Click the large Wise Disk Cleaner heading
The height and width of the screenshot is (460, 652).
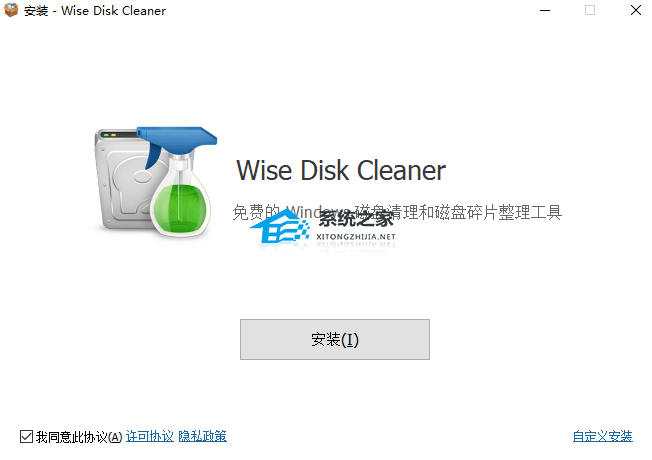pyautogui.click(x=341, y=171)
